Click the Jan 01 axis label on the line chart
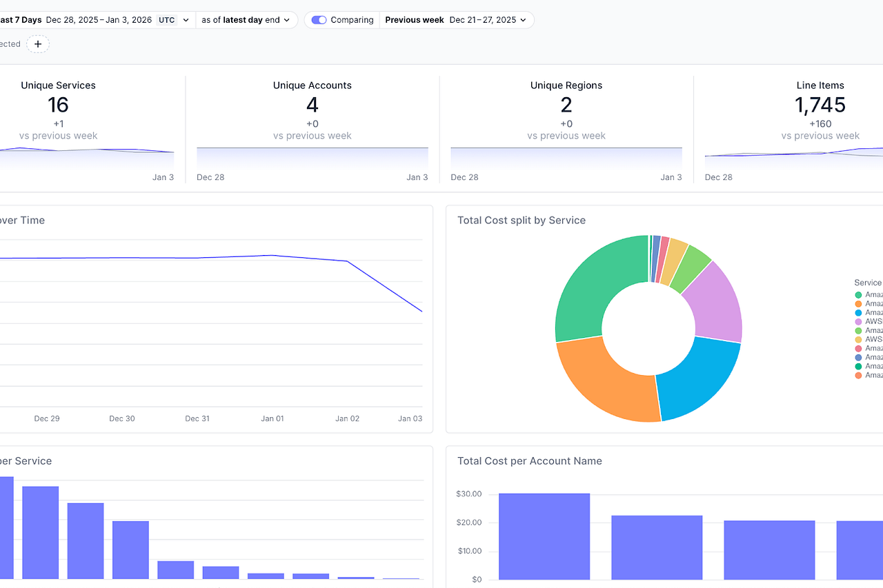 [272, 418]
